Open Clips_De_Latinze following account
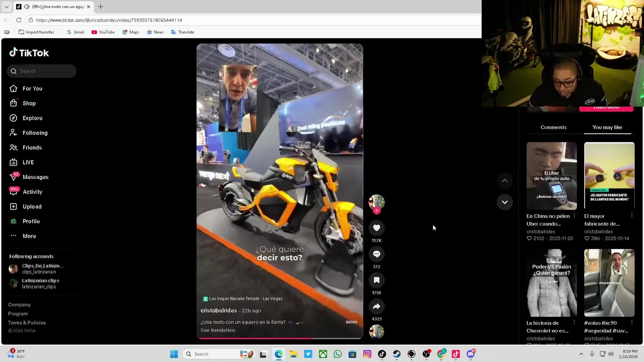 pos(36,268)
